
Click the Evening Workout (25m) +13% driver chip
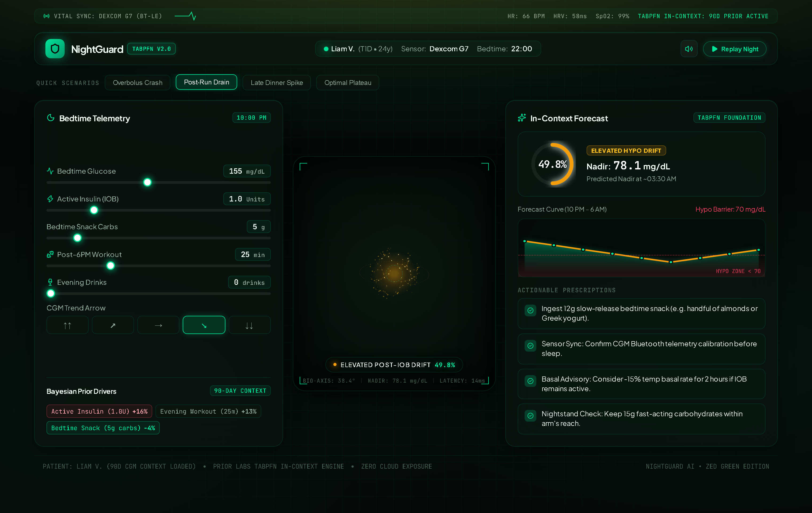pyautogui.click(x=208, y=411)
